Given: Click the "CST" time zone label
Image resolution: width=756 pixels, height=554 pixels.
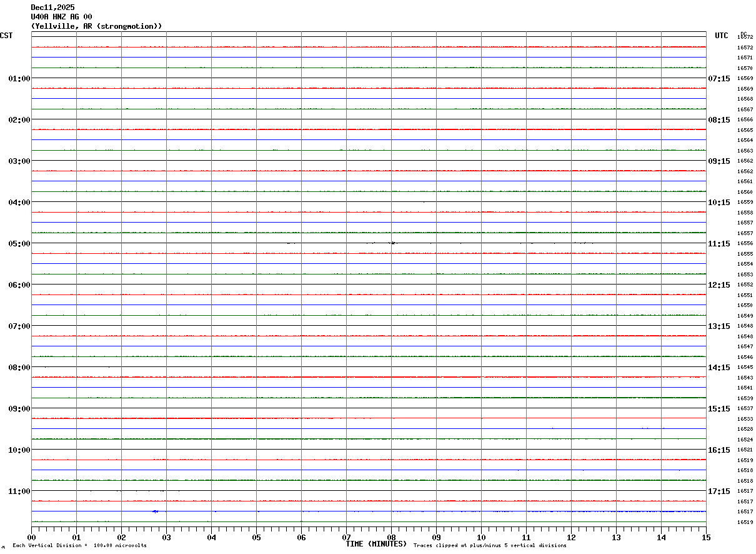Looking at the screenshot, I should pos(6,36).
